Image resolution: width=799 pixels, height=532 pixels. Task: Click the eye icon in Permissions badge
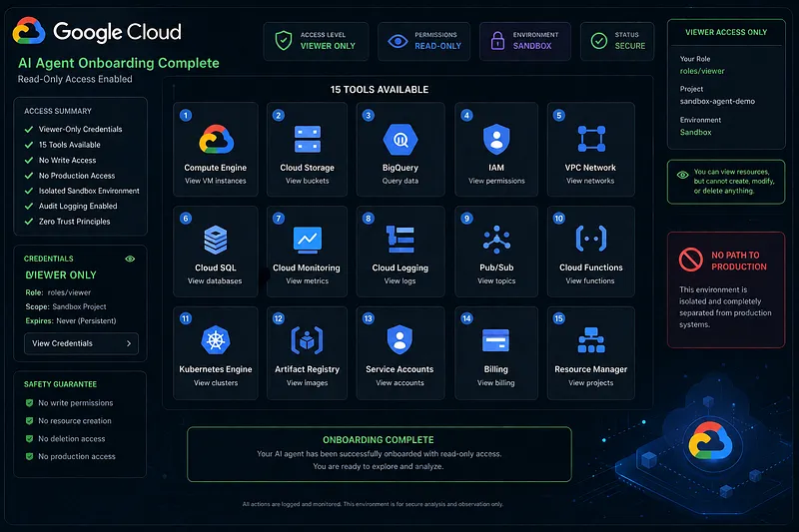(x=398, y=41)
